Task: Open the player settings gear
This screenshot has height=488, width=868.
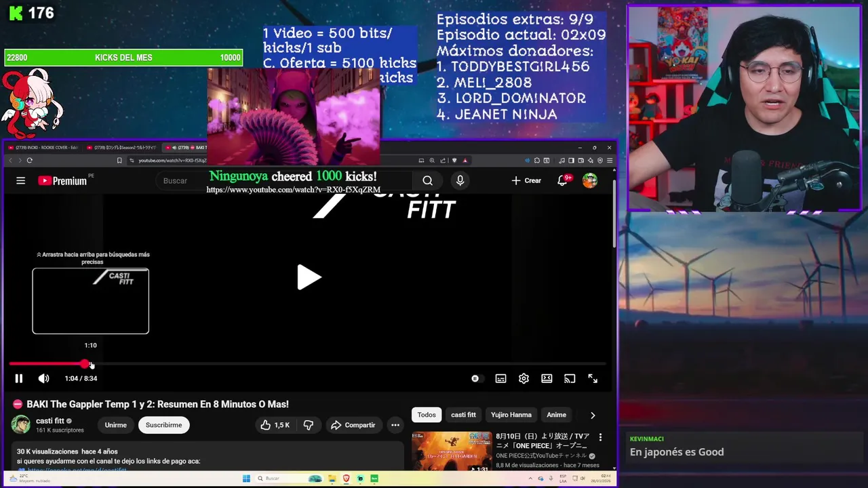Action: (x=524, y=378)
